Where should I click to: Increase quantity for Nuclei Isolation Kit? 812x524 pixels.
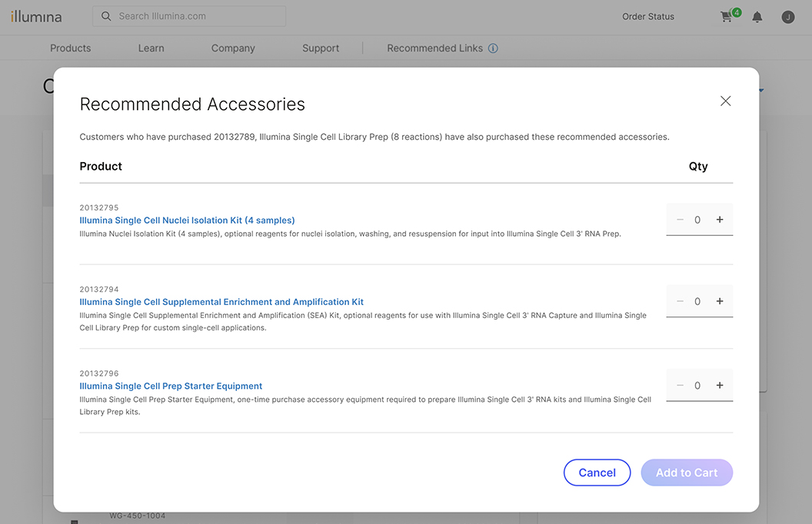click(720, 220)
